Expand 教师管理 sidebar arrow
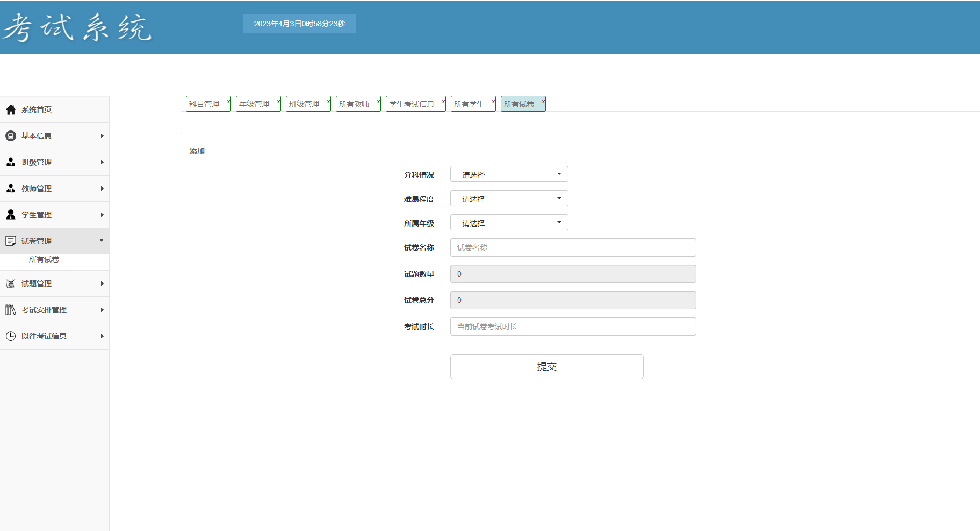This screenshot has height=531, width=980. pyautogui.click(x=102, y=188)
